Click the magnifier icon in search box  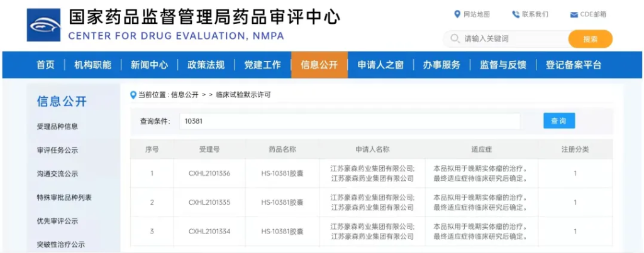[455, 39]
